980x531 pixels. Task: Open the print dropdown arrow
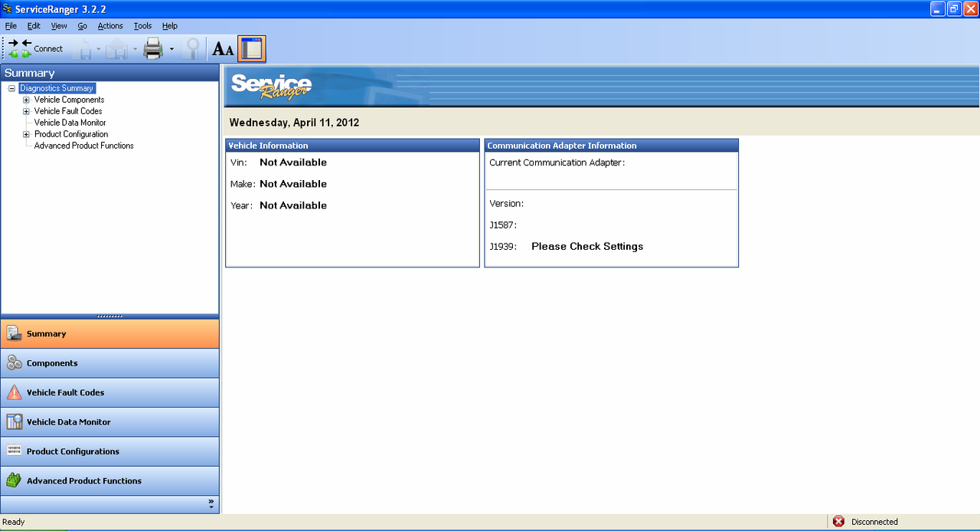171,49
